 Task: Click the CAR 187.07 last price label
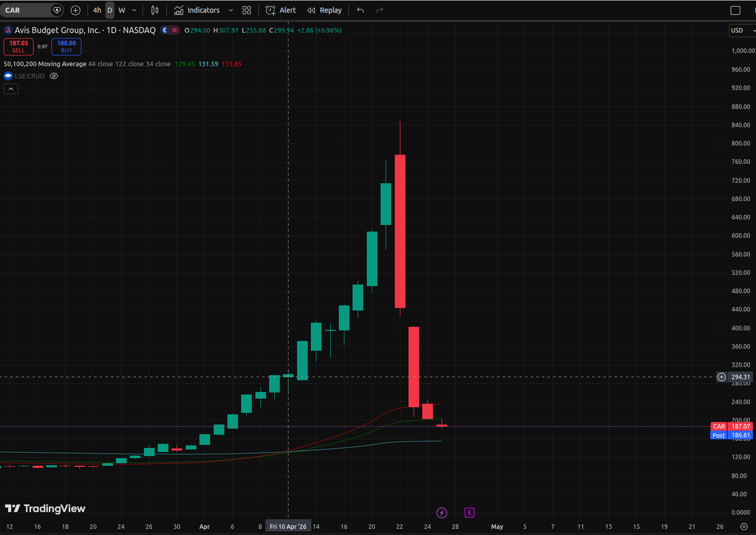731,427
